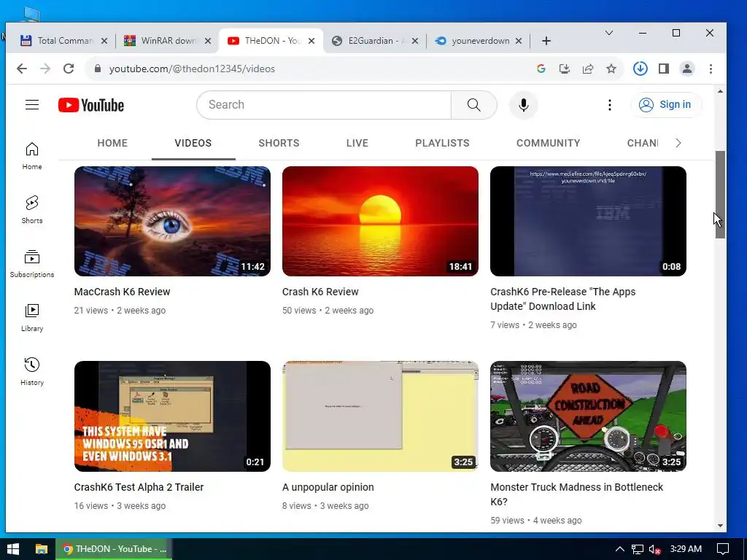
Task: Click CrashK6 Pre-Release title link
Action: (562, 299)
